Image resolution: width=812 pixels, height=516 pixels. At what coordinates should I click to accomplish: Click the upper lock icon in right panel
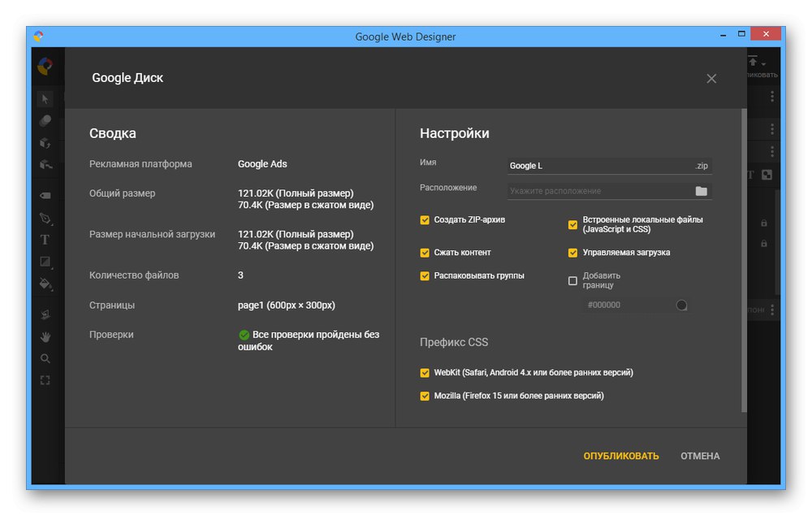coord(764,223)
